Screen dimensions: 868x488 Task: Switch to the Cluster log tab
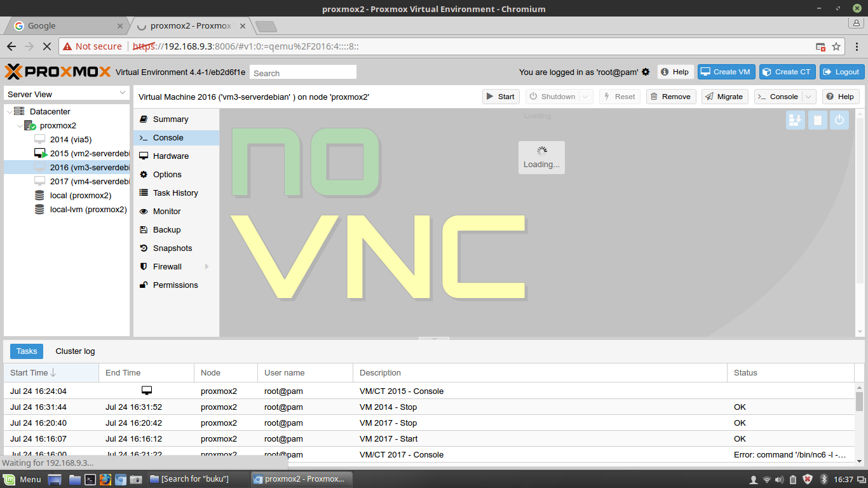pos(75,351)
